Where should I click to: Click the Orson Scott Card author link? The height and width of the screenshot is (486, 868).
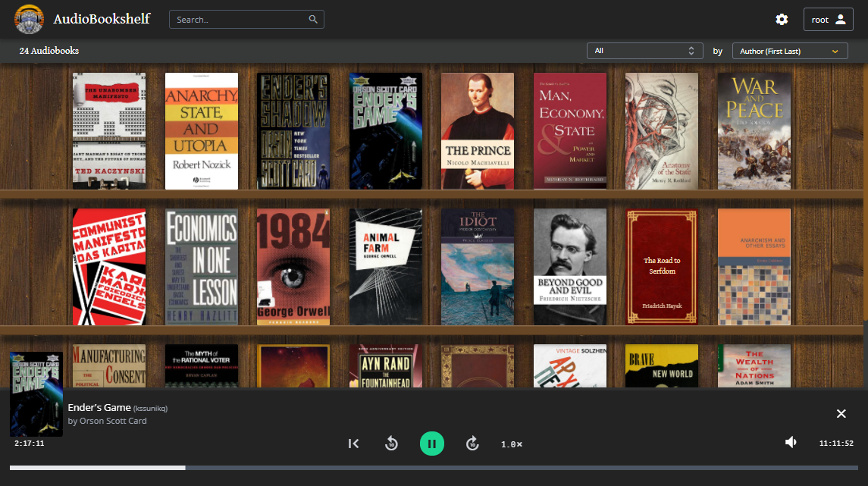coord(113,421)
